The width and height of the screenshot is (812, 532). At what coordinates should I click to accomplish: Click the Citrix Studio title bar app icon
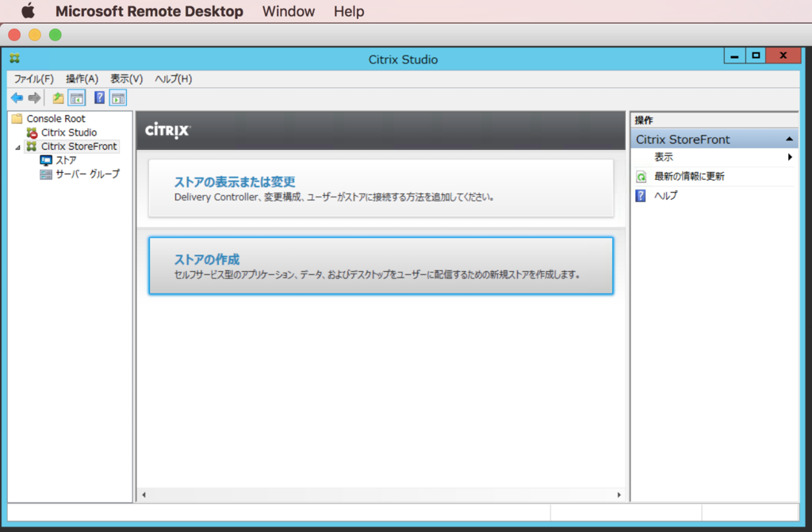(14, 59)
